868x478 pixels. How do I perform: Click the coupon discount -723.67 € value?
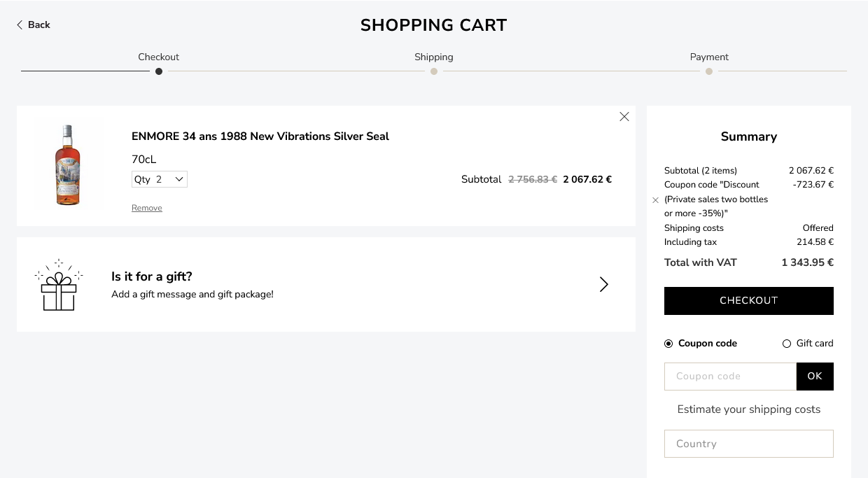click(813, 185)
